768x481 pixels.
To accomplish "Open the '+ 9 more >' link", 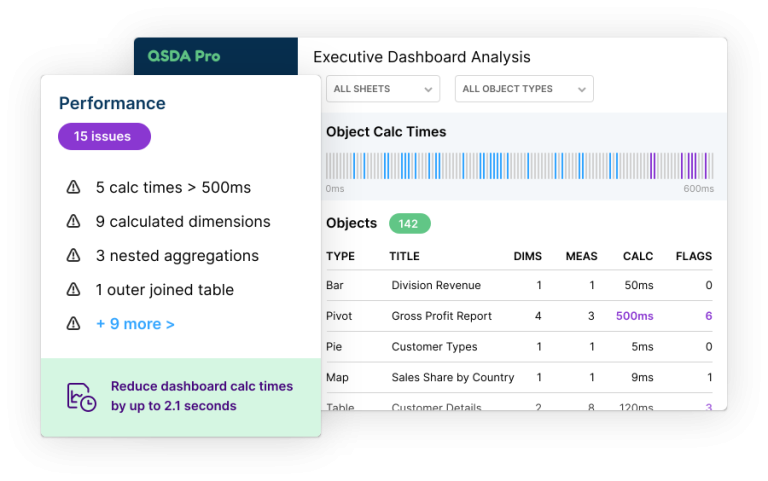I will [135, 324].
